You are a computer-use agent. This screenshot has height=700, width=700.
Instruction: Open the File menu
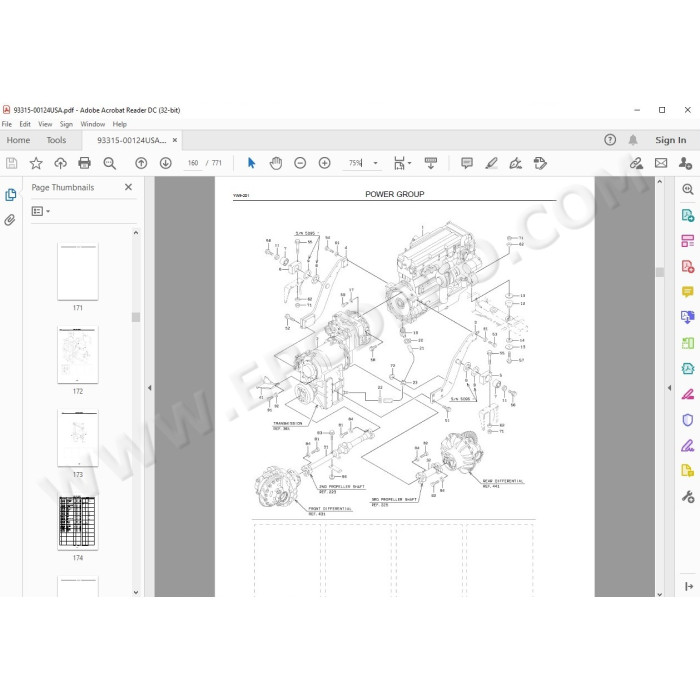7,124
